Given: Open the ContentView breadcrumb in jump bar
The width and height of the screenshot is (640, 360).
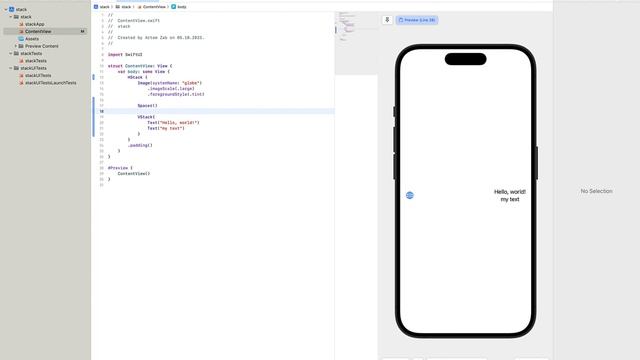Looking at the screenshot, I should (x=151, y=7).
